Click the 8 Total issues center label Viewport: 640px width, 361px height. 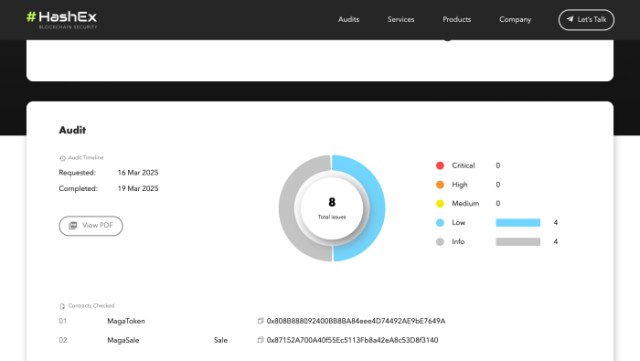coord(332,208)
